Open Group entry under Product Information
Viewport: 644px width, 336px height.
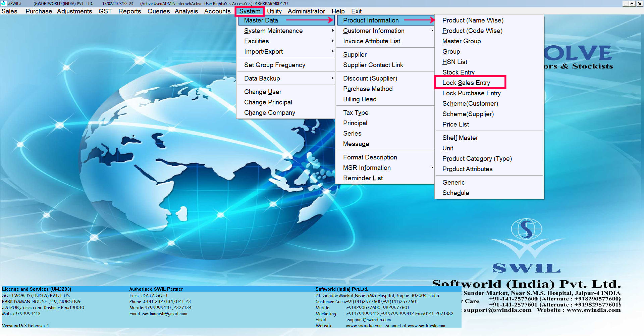[489, 51]
